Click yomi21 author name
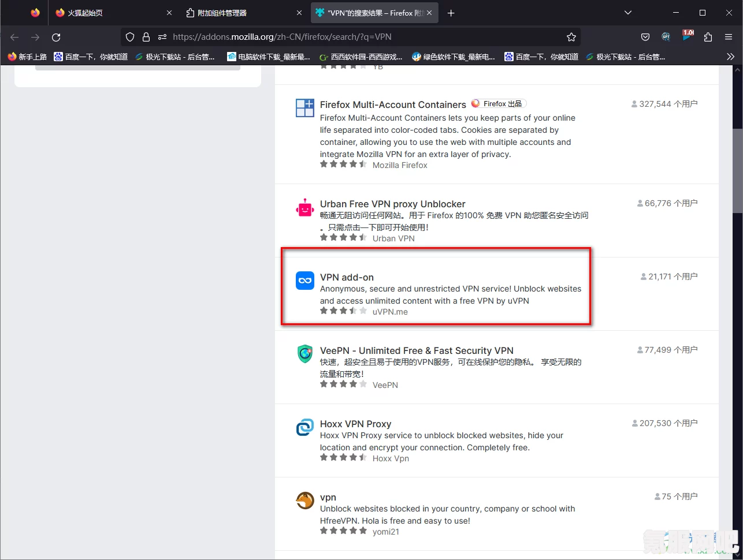The height and width of the screenshot is (560, 743). point(386,532)
